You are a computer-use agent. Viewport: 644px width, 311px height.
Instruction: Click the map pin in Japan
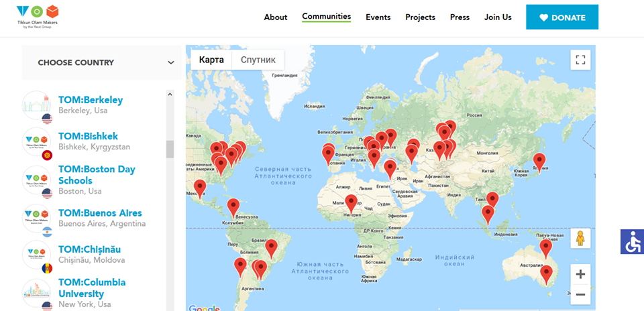539,162
